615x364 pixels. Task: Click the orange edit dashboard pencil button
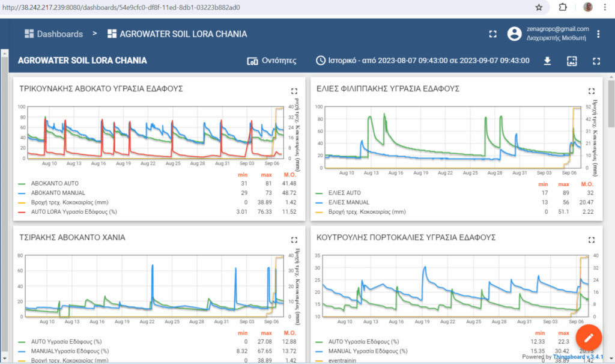(589, 337)
